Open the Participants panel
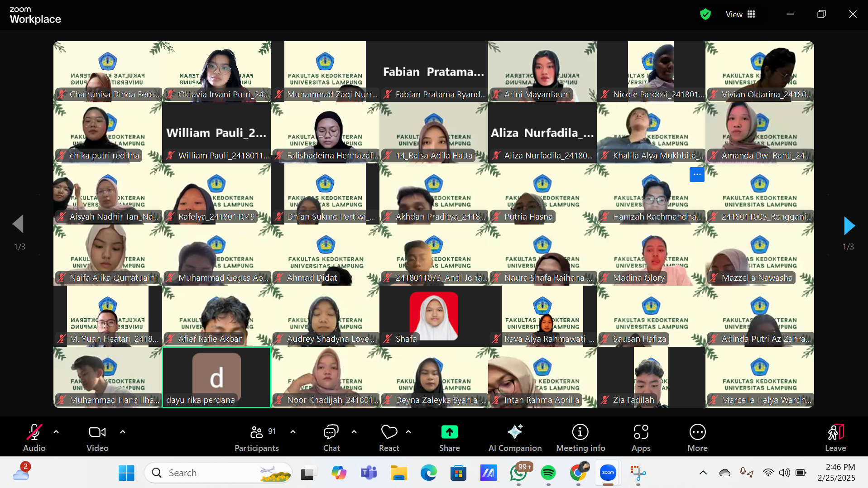This screenshot has height=488, width=868. (257, 437)
